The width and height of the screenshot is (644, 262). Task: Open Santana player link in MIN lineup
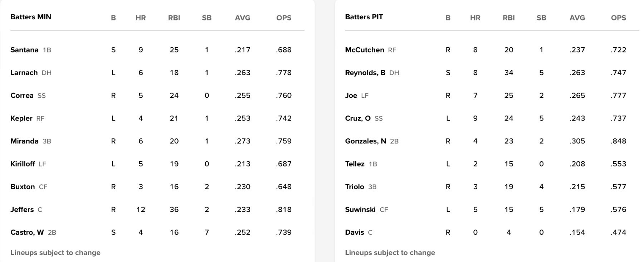pyautogui.click(x=24, y=50)
